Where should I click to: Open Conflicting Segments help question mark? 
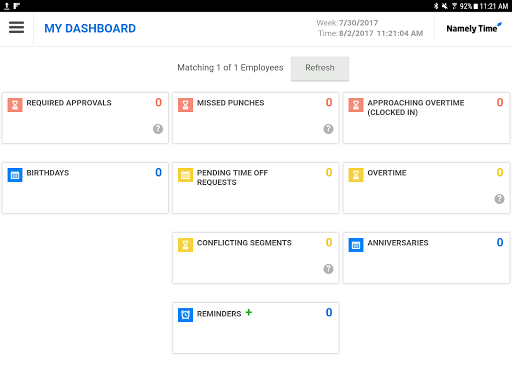coord(328,269)
